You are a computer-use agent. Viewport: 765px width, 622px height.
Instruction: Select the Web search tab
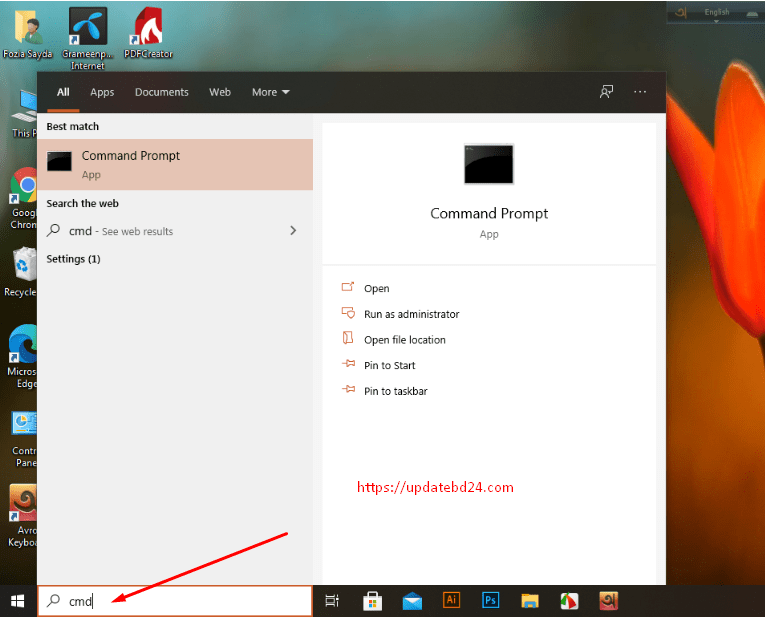click(x=220, y=92)
